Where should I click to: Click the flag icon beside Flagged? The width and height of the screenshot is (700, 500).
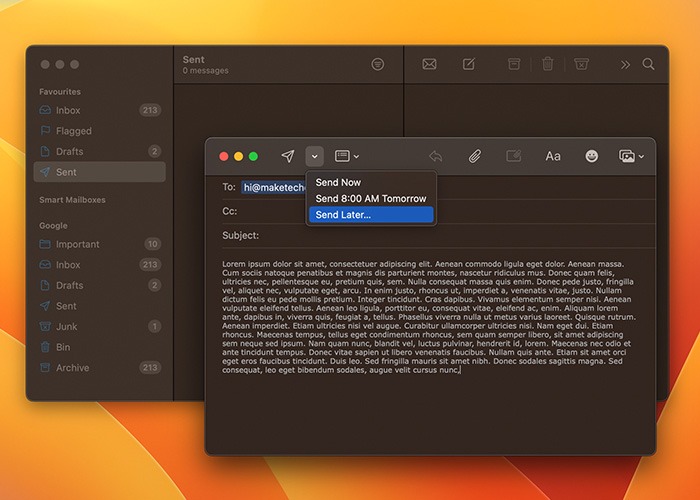[x=45, y=130]
